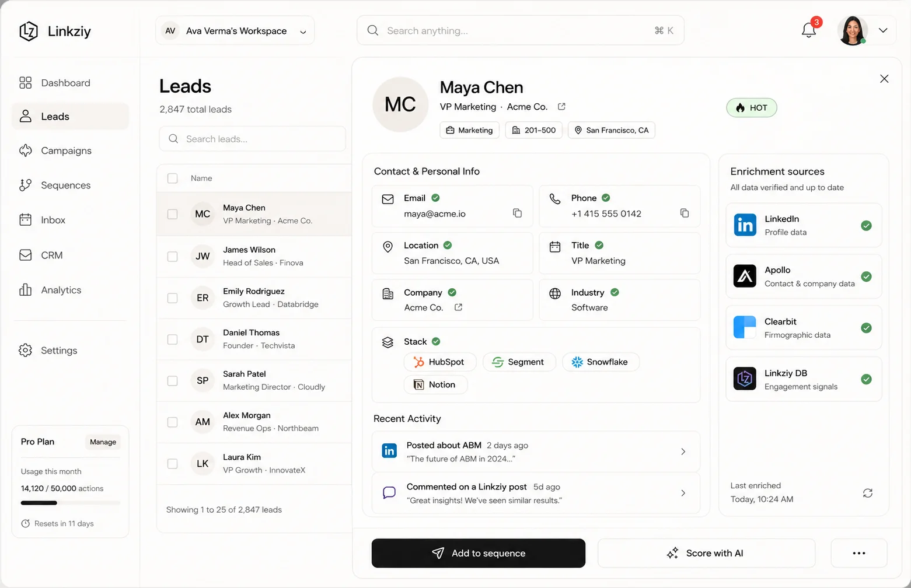Tick the checkbox for Daniel Thomas
Viewport: 911px width, 588px height.
[173, 339]
